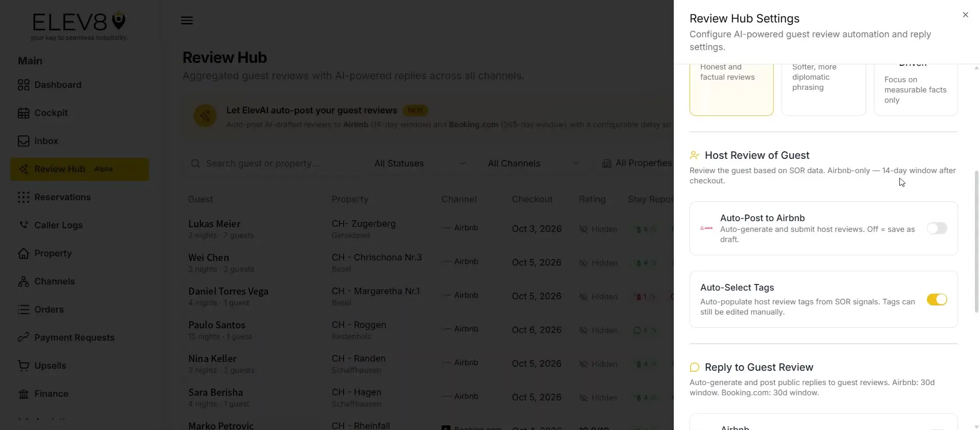Select the Honest and factual reviews card

[x=731, y=89]
